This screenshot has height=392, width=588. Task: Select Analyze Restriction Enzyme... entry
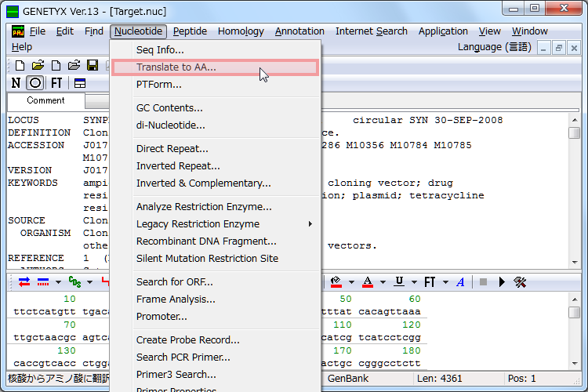pos(216,207)
